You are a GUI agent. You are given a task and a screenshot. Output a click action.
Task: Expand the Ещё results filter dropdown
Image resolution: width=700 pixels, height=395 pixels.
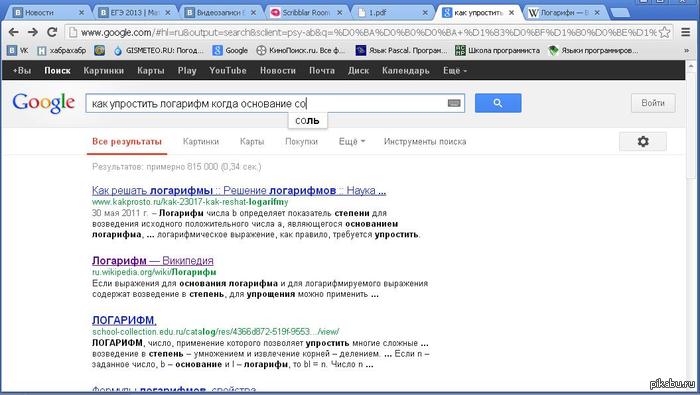(352, 141)
